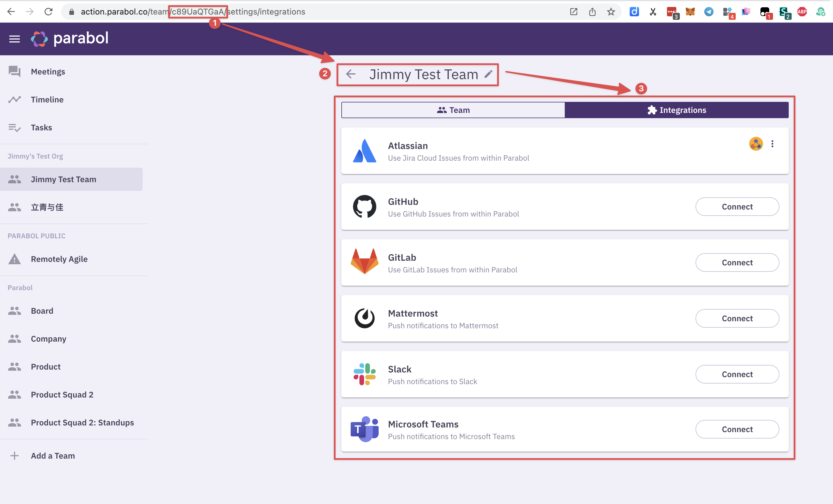833x504 pixels.
Task: Click the GitLab integration logo
Action: [x=364, y=262]
